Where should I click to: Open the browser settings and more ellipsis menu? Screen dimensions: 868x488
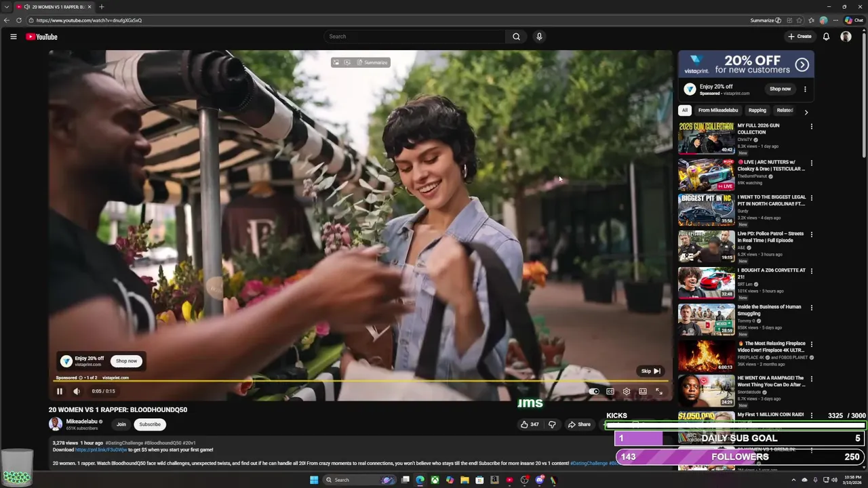click(x=835, y=20)
